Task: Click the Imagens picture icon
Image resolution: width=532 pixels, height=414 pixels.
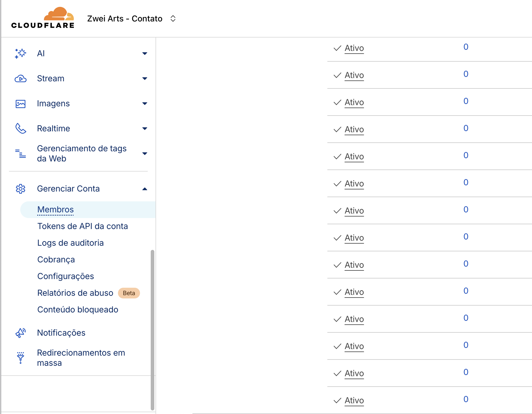Action: 21,104
